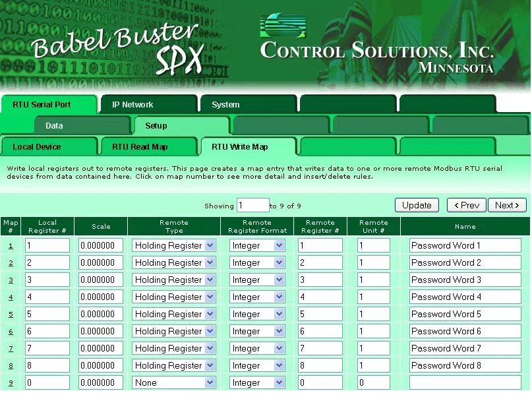Open map number 7 link
The image size is (532, 393).
pyautogui.click(x=11, y=349)
